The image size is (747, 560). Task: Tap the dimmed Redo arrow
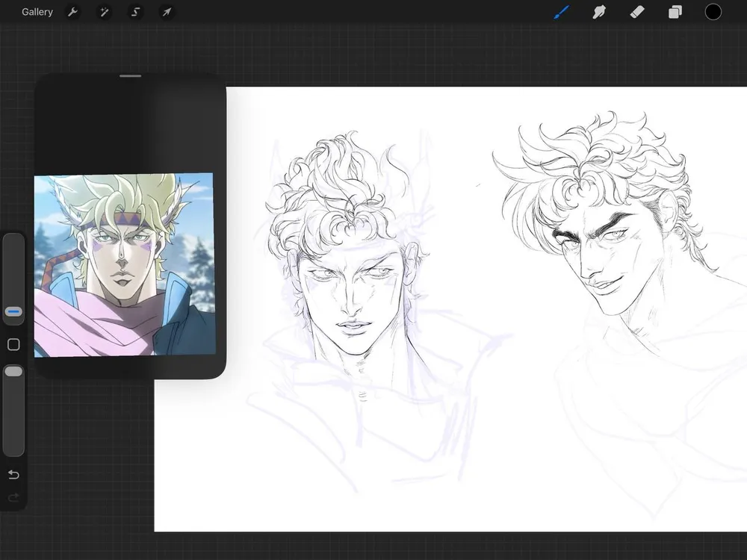[x=13, y=497]
